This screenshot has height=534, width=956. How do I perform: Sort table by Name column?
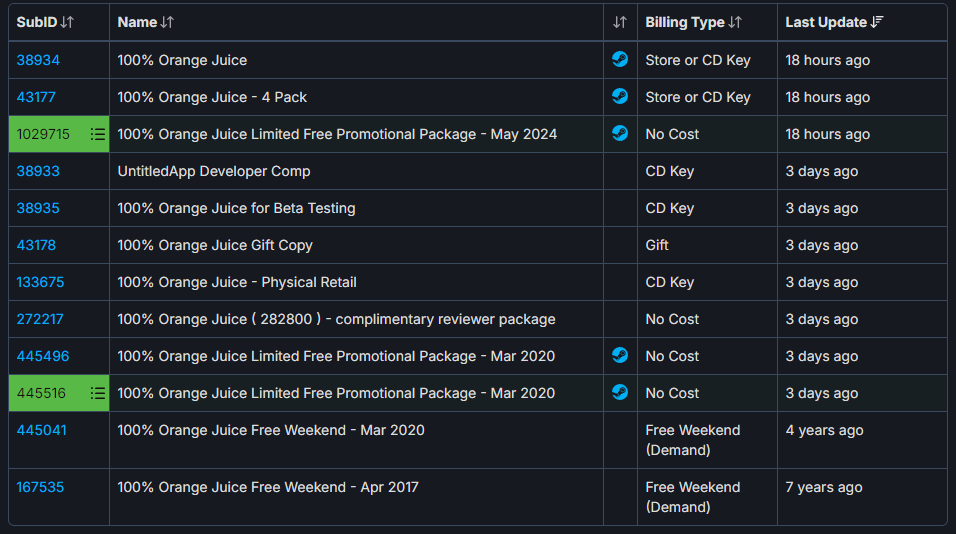[146, 23]
